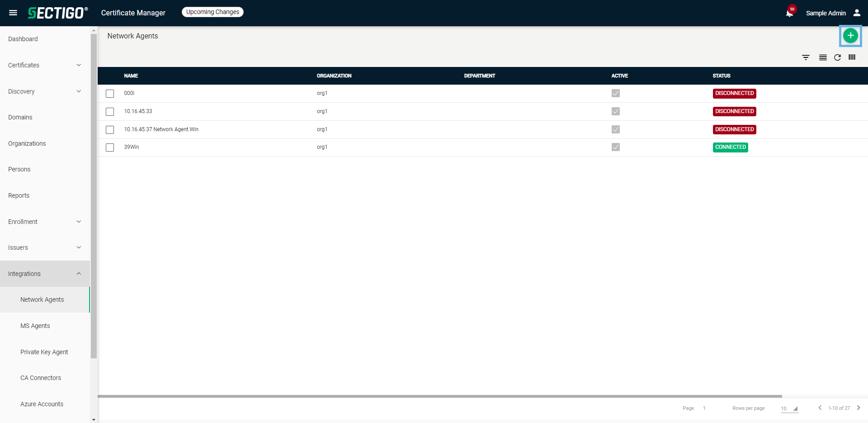This screenshot has width=868, height=423.
Task: Sort by the Name column header
Action: (x=131, y=76)
